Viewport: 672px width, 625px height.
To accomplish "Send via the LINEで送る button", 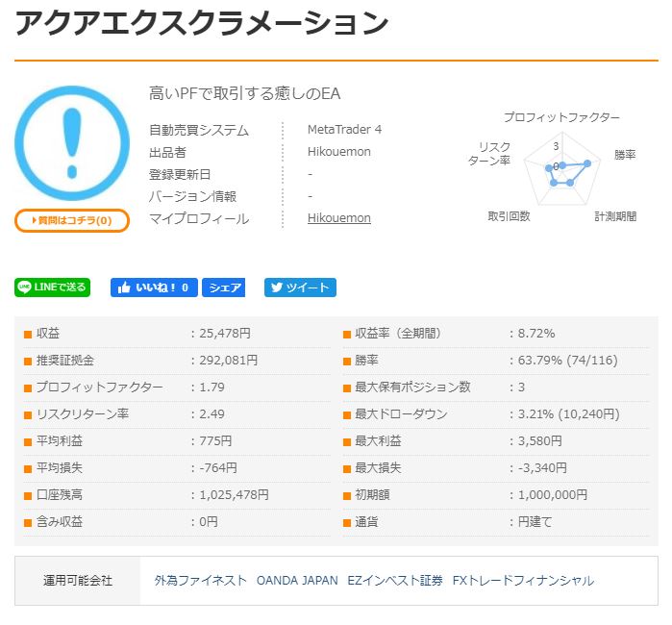I will coord(53,287).
